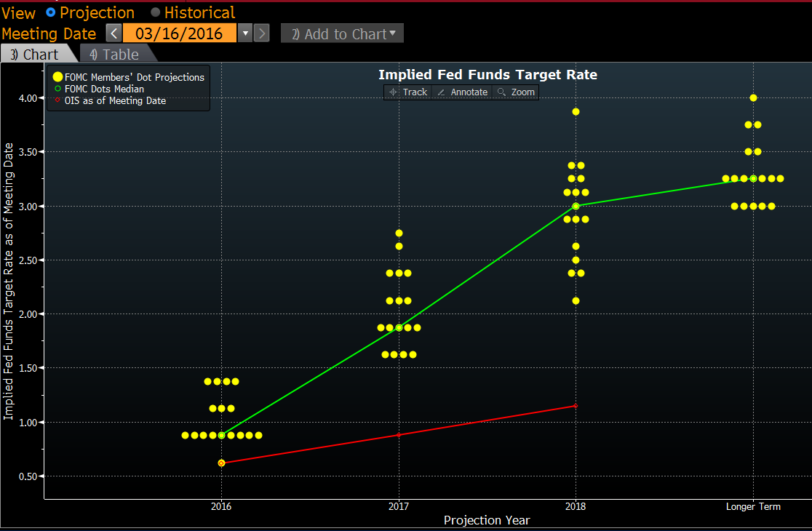The image size is (812, 531).
Task: Click the 2016 x-axis label
Action: (x=222, y=507)
